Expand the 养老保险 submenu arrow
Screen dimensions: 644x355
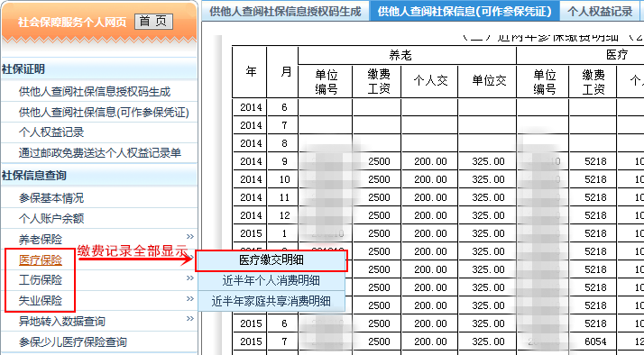(x=189, y=237)
